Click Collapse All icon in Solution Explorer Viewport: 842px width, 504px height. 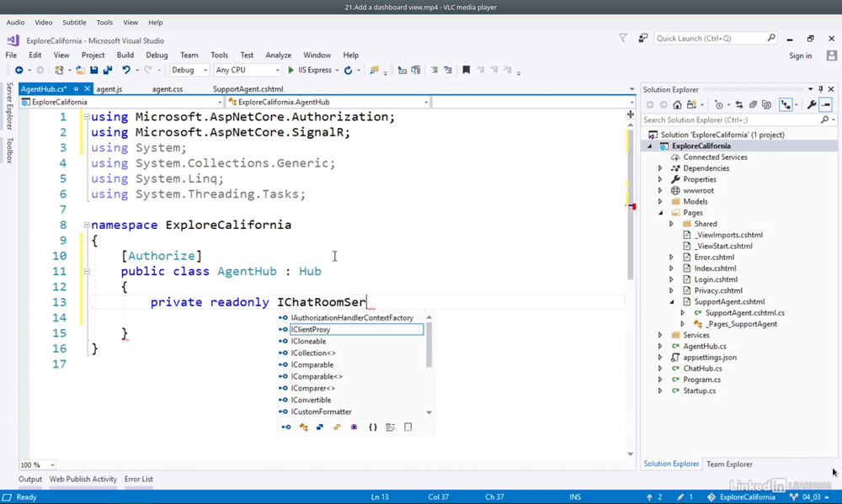click(753, 105)
